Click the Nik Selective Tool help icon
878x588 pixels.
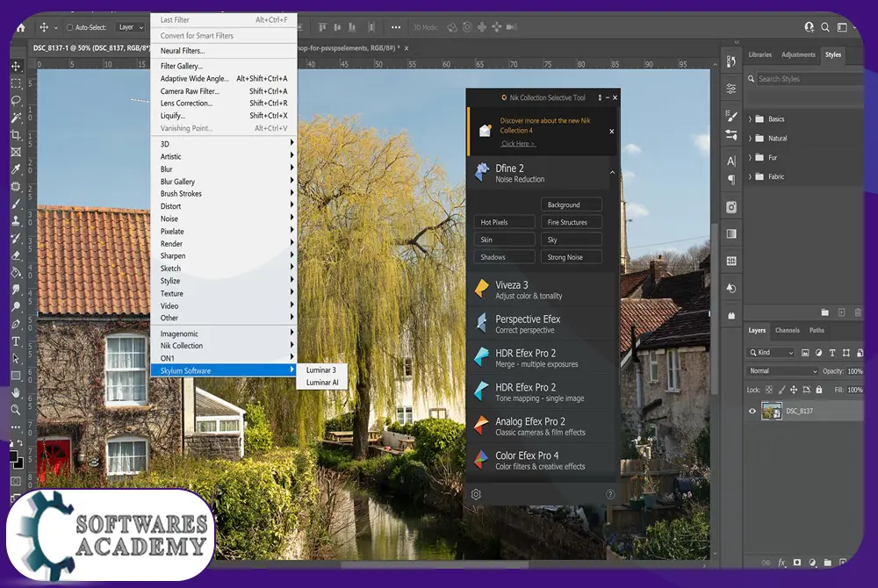tap(610, 494)
